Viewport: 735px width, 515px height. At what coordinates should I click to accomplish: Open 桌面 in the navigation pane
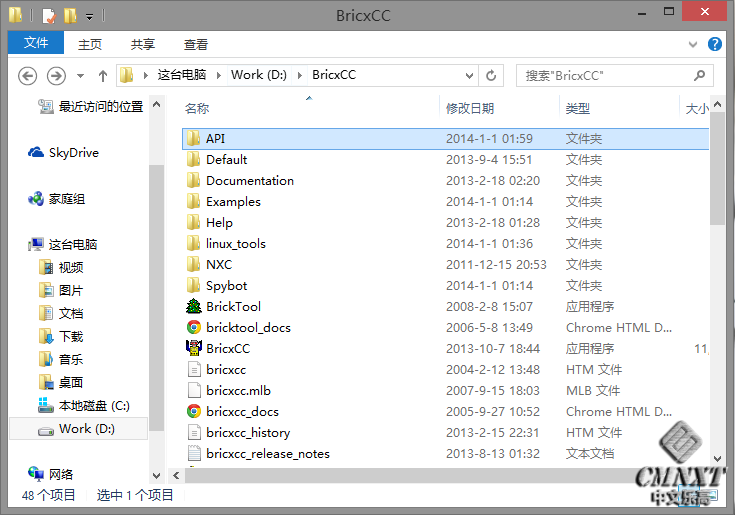[x=71, y=382]
